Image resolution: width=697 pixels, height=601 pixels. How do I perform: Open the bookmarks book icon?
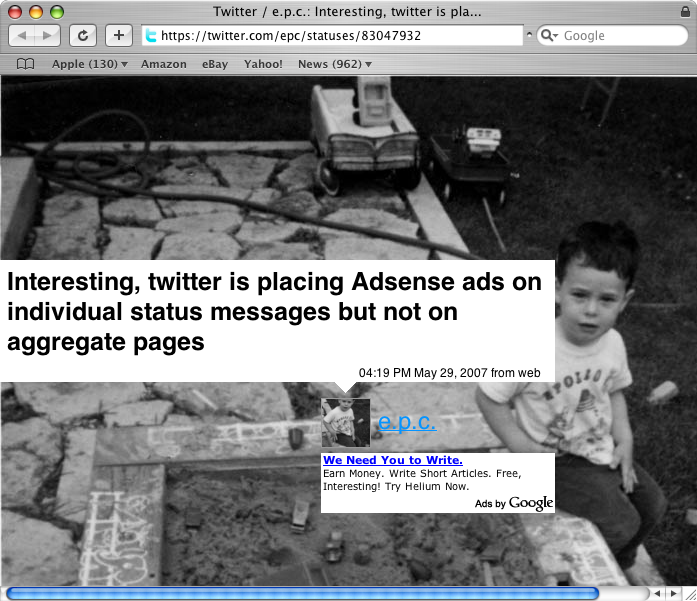pos(25,64)
